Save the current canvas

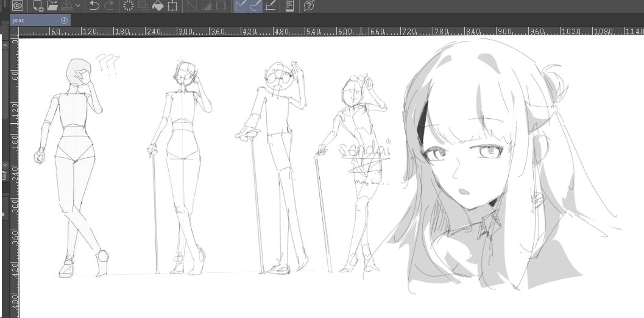pyautogui.click(x=66, y=5)
